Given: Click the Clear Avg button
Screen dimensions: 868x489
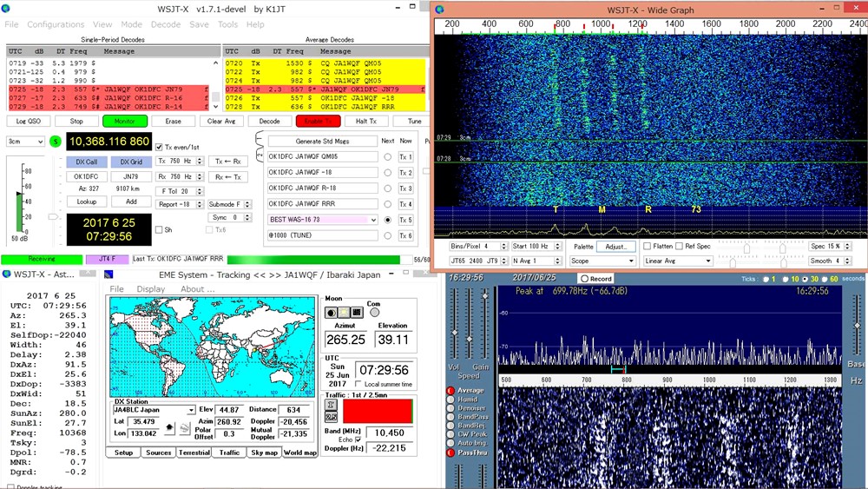Looking at the screenshot, I should point(221,122).
